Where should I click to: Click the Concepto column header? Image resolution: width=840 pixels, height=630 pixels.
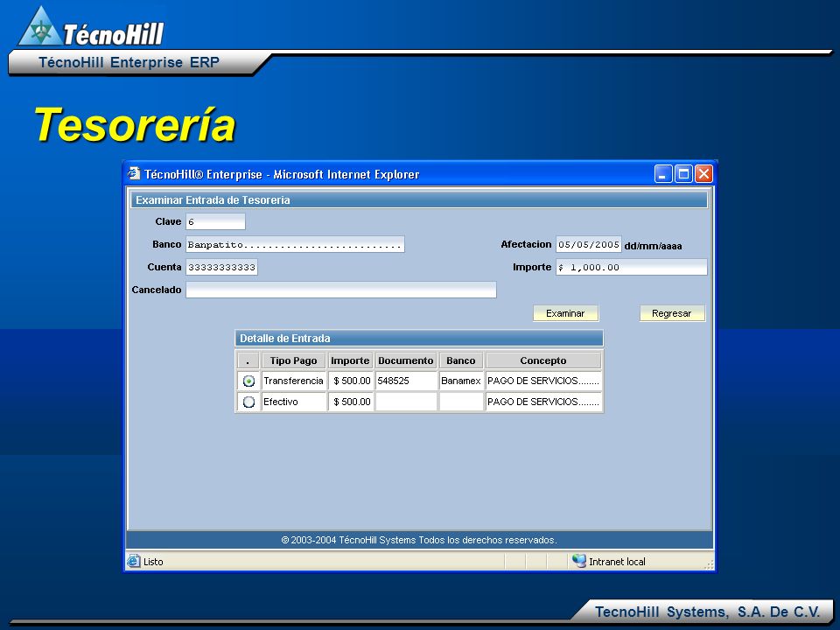click(x=543, y=360)
